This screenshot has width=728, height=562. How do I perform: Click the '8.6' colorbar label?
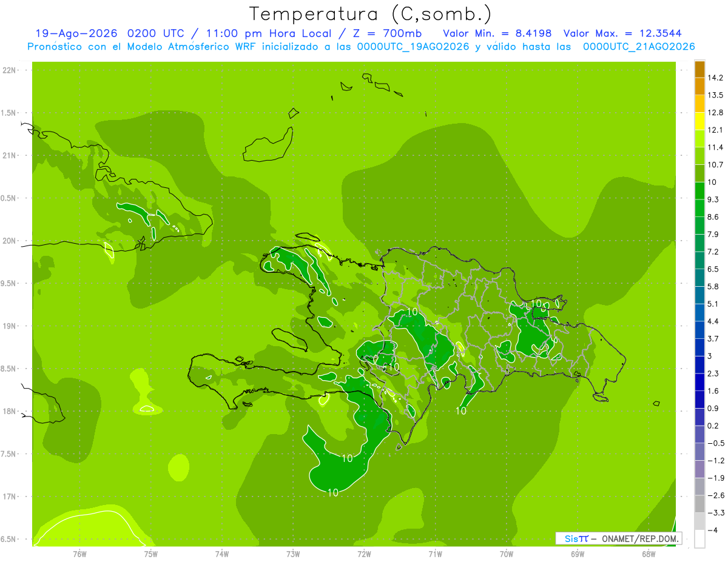(713, 217)
